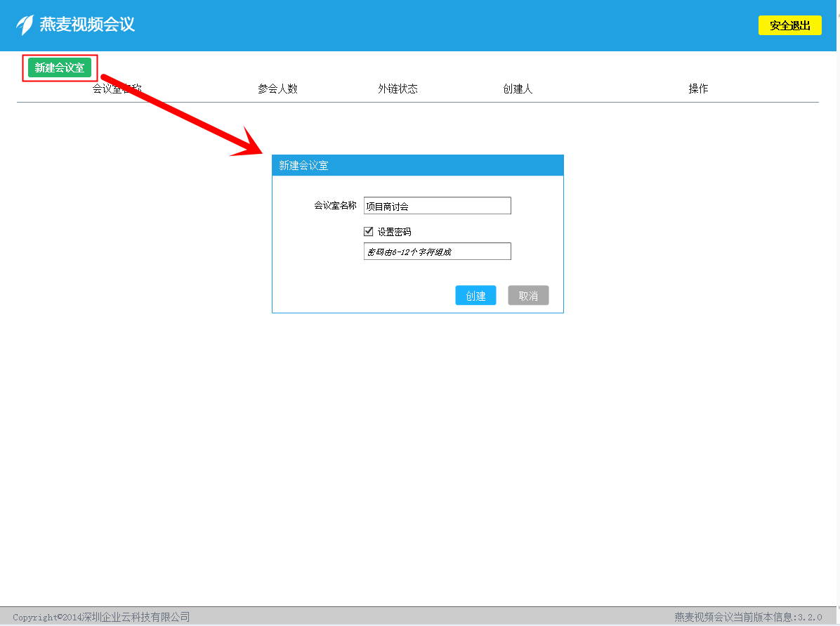Focus the password field with 6-12 character hint
This screenshot has height=626, width=840.
pyautogui.click(x=437, y=252)
